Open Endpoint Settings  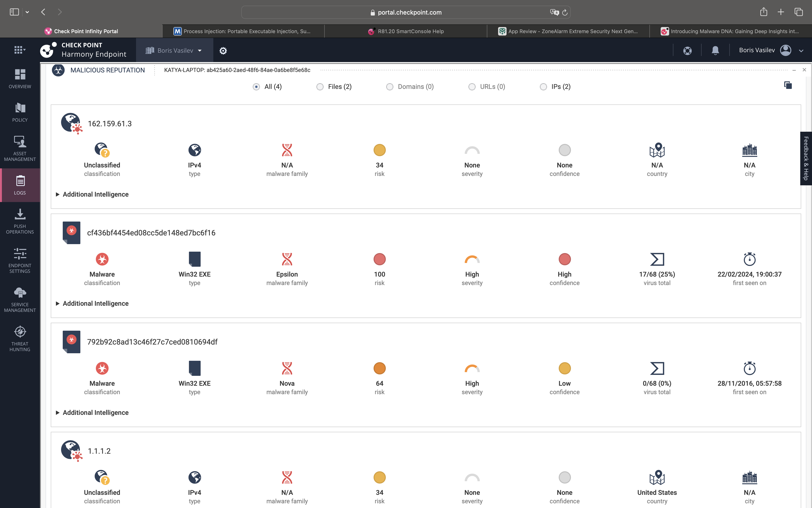click(x=20, y=260)
